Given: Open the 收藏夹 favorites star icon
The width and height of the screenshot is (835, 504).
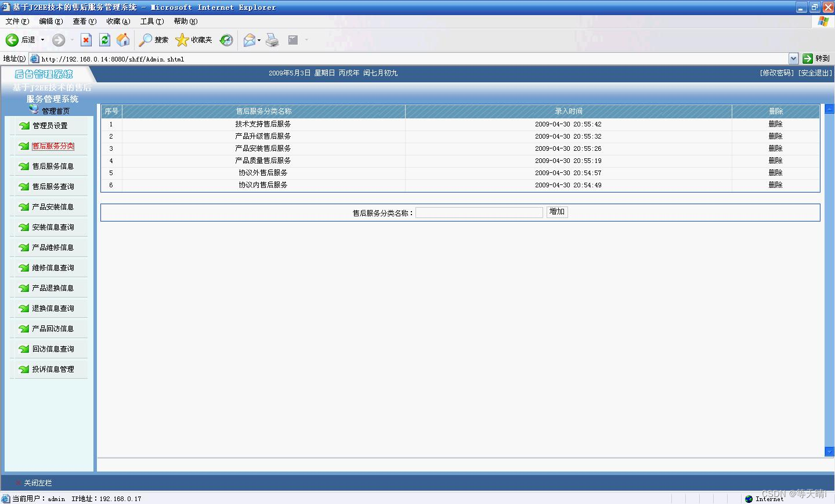Looking at the screenshot, I should tap(181, 40).
